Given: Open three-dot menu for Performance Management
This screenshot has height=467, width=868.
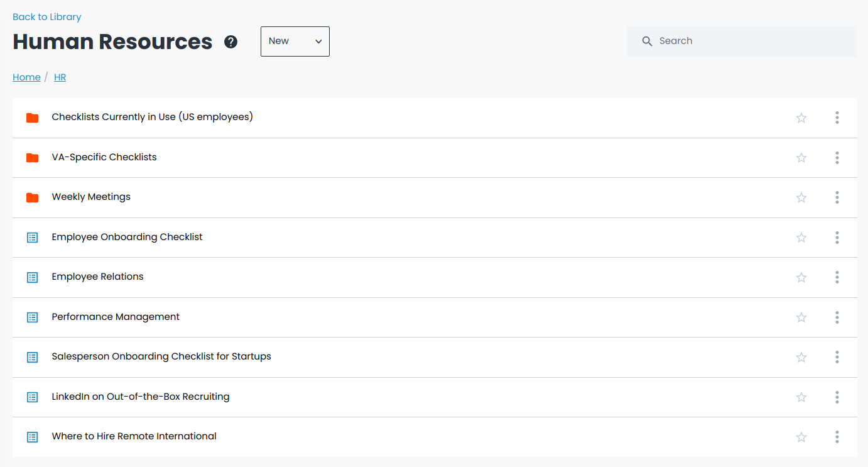Looking at the screenshot, I should [837, 317].
